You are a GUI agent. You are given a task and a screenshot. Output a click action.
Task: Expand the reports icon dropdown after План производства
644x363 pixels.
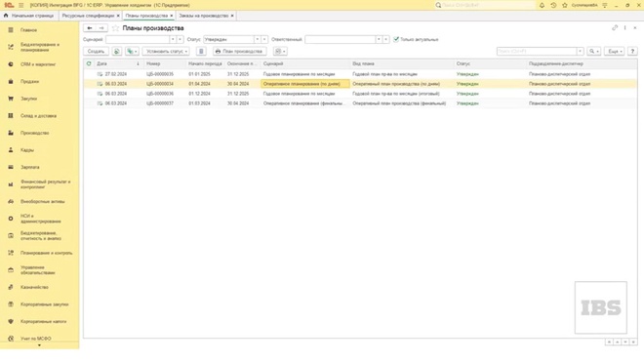[280, 52]
